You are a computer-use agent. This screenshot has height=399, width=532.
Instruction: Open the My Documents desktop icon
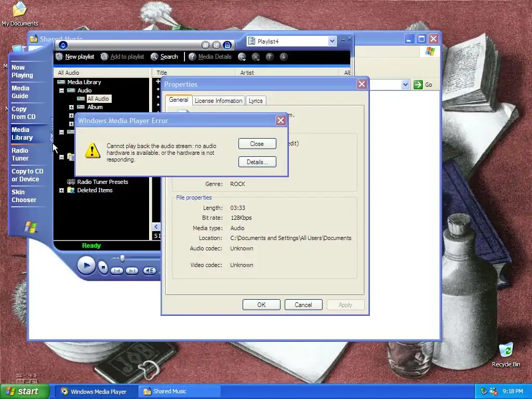click(x=20, y=14)
